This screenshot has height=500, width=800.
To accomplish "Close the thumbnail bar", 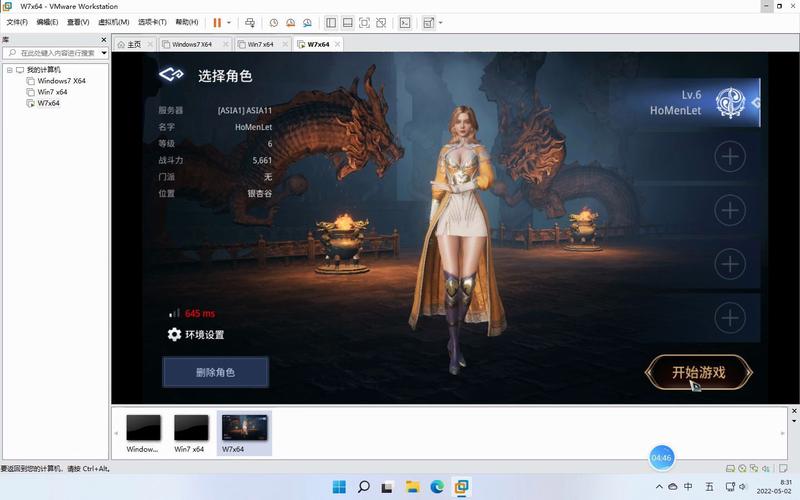I will (794, 411).
